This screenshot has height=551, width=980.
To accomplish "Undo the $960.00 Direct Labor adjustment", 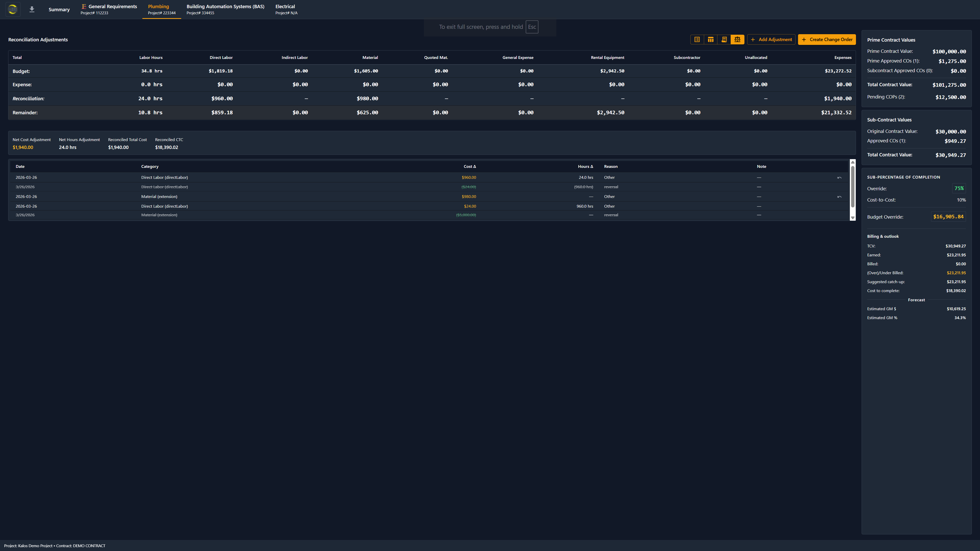I will click(839, 178).
